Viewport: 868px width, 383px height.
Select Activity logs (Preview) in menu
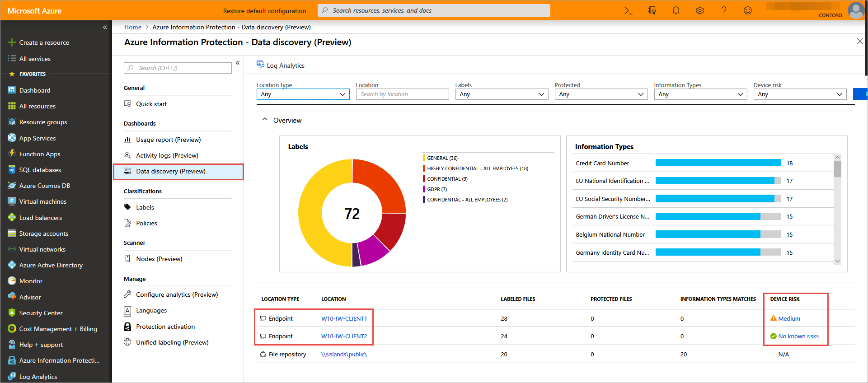[167, 155]
